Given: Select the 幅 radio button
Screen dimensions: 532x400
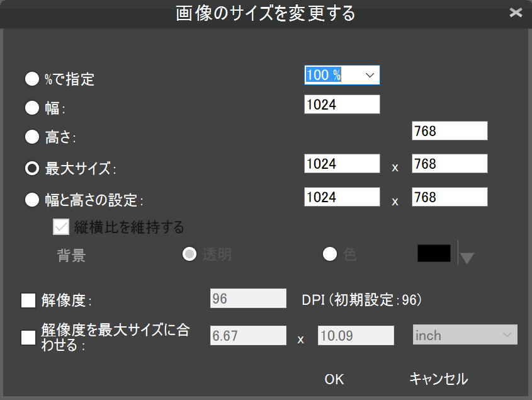Looking at the screenshot, I should click(x=32, y=108).
